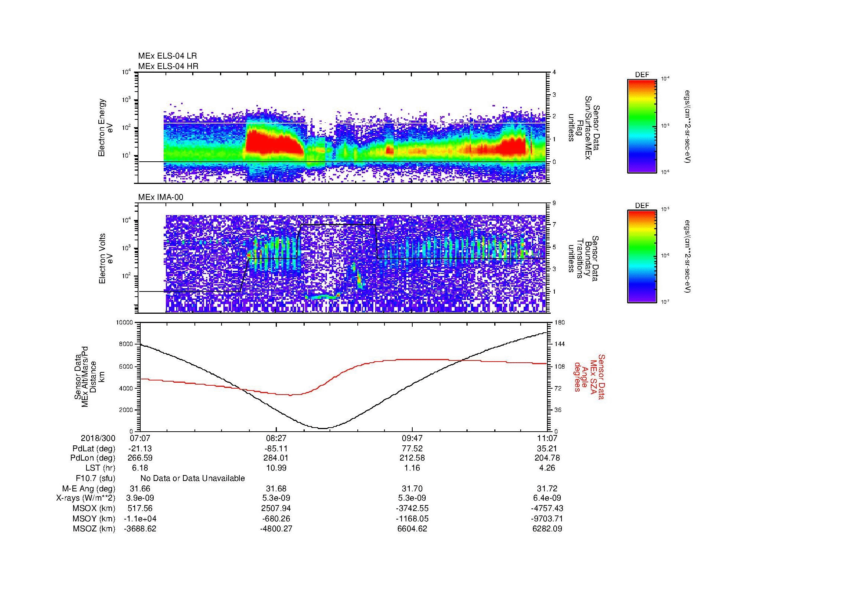Click the altitude axis tick '10000'
This screenshot has height=613, width=868.
(124, 323)
